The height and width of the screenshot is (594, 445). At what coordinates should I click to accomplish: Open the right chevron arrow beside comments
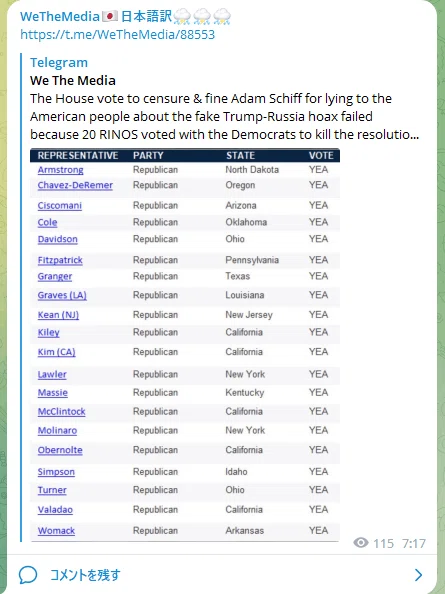pos(418,575)
